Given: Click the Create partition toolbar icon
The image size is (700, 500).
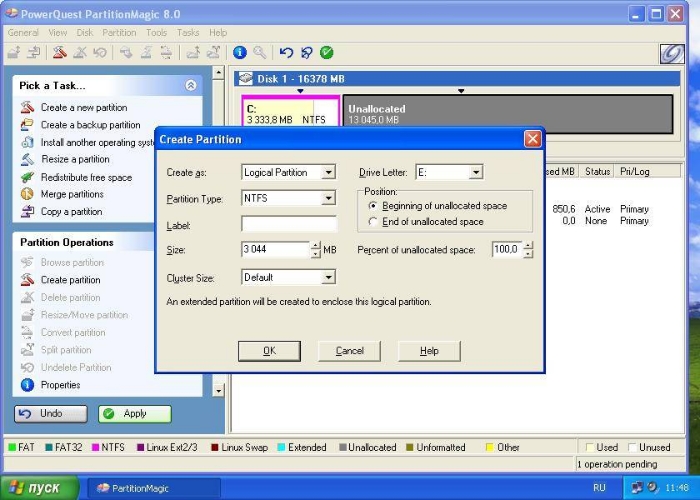Looking at the screenshot, I should coord(59,52).
